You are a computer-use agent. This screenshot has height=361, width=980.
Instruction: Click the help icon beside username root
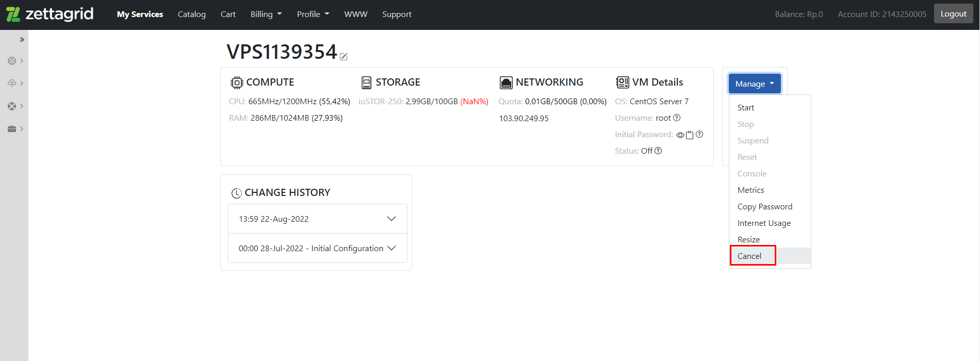pyautogui.click(x=677, y=118)
